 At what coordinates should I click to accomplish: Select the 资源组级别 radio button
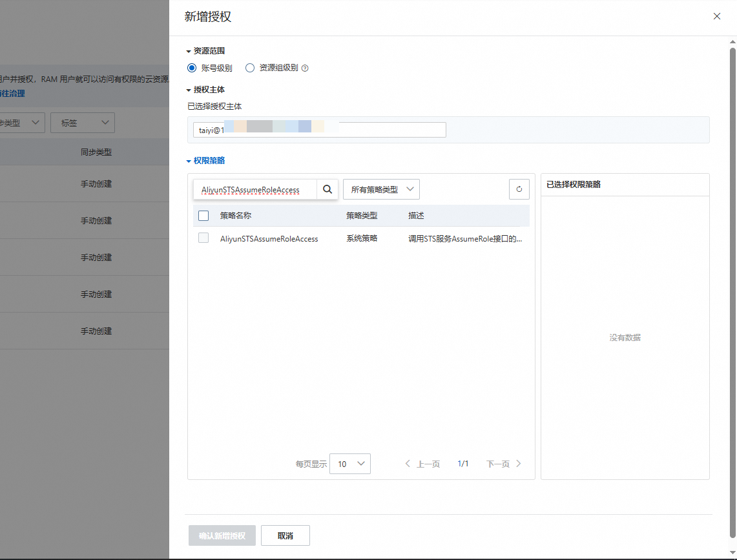[249, 68]
